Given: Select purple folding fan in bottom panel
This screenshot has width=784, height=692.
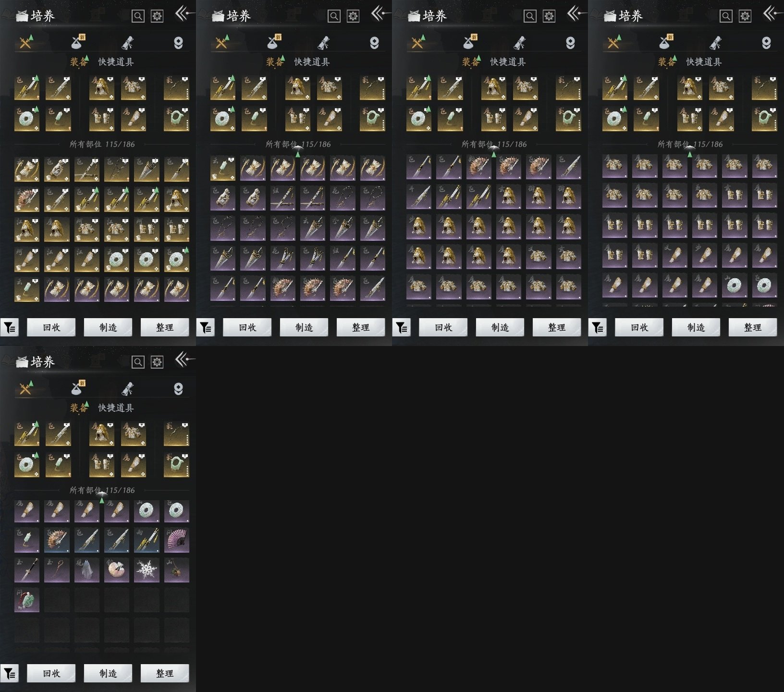Looking at the screenshot, I should click(176, 540).
